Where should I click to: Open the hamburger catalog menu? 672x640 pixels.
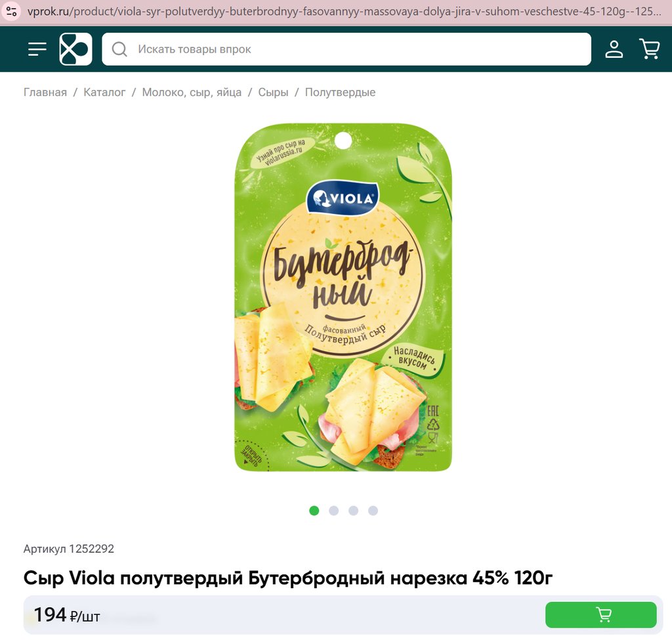pyautogui.click(x=37, y=49)
